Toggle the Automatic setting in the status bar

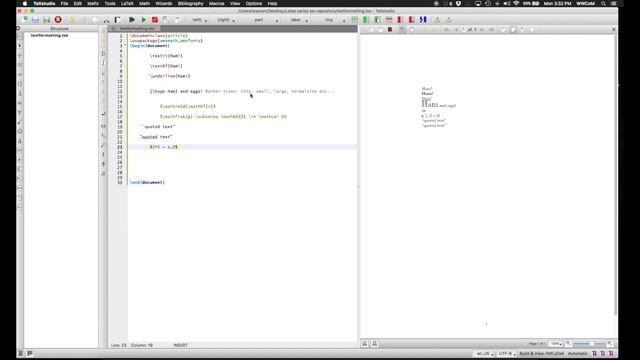point(578,353)
